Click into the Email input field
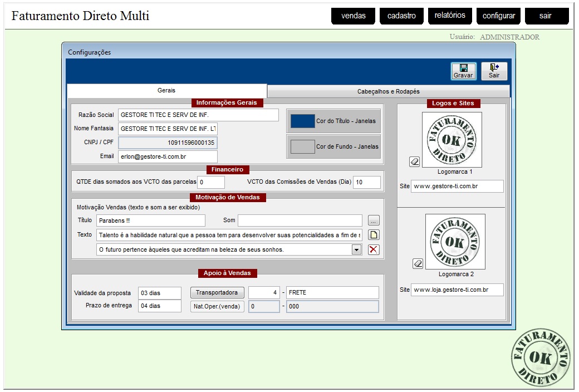Viewport: 579px width, 392px height. pos(167,157)
